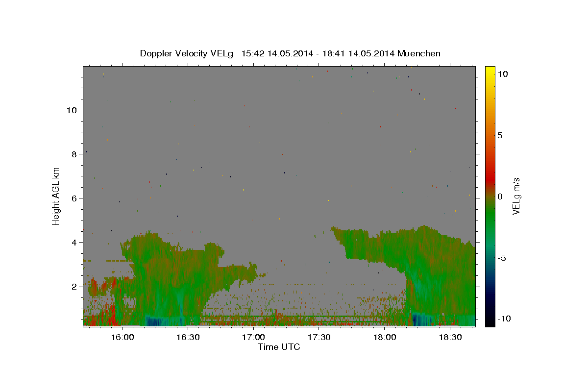
Task: Click the colorbar tick label '0'
Action: [x=500, y=196]
